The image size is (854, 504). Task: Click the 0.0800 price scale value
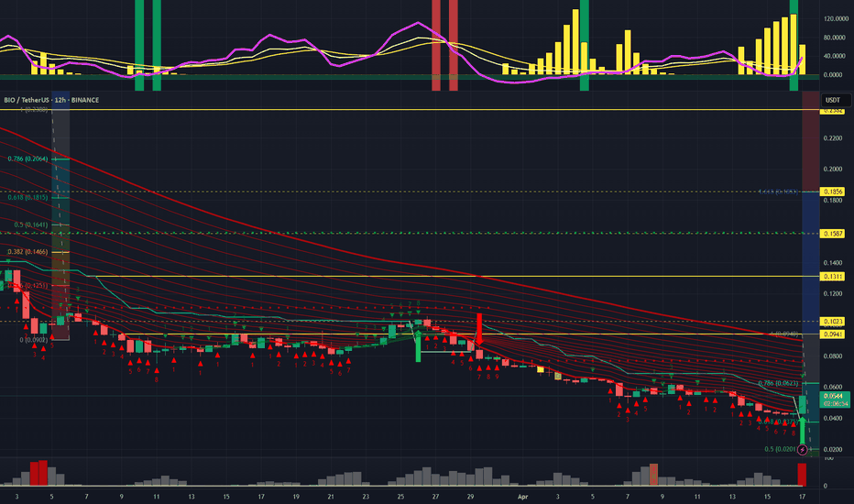[x=833, y=356]
